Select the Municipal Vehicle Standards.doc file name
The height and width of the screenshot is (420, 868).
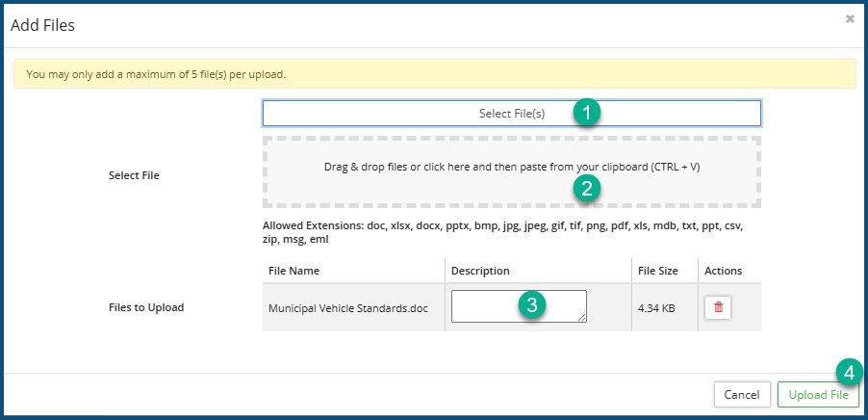(x=348, y=308)
